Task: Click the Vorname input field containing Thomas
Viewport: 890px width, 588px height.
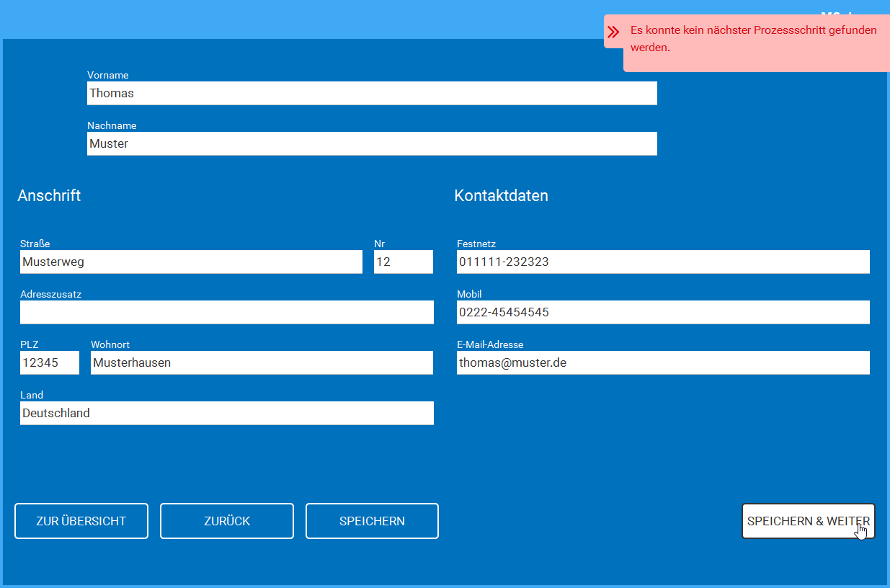Action: (372, 93)
